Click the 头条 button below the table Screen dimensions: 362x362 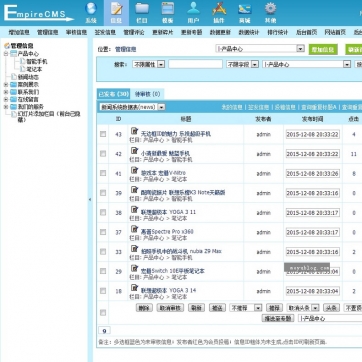click(x=332, y=308)
